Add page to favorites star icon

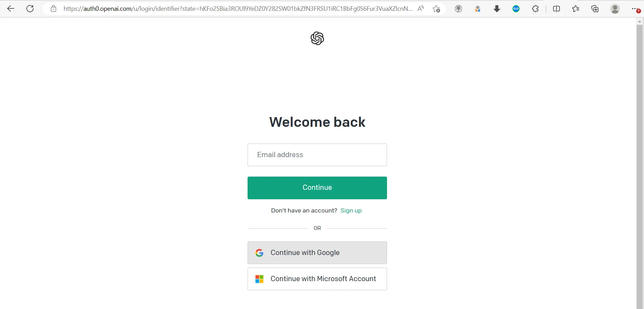coord(436,9)
